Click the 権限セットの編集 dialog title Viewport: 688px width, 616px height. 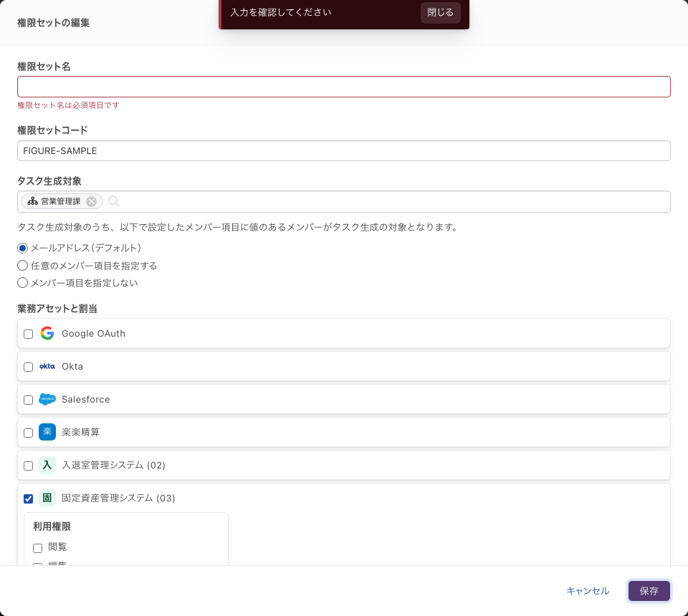click(54, 23)
